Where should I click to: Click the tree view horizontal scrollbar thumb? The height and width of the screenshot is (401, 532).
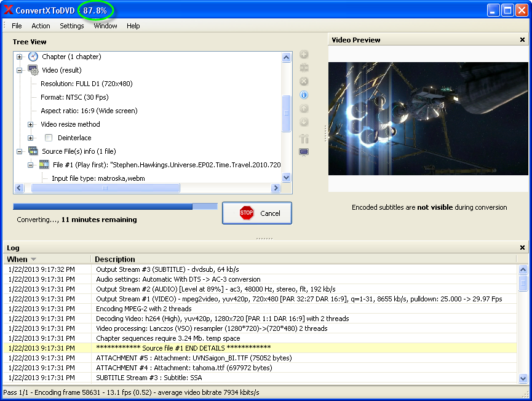(105, 188)
